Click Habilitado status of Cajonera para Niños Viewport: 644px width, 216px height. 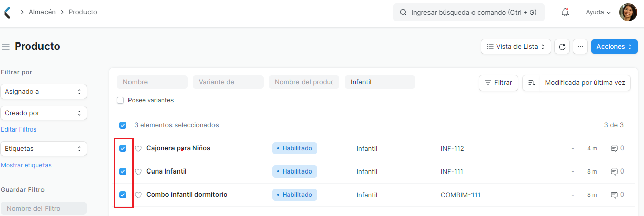point(294,148)
